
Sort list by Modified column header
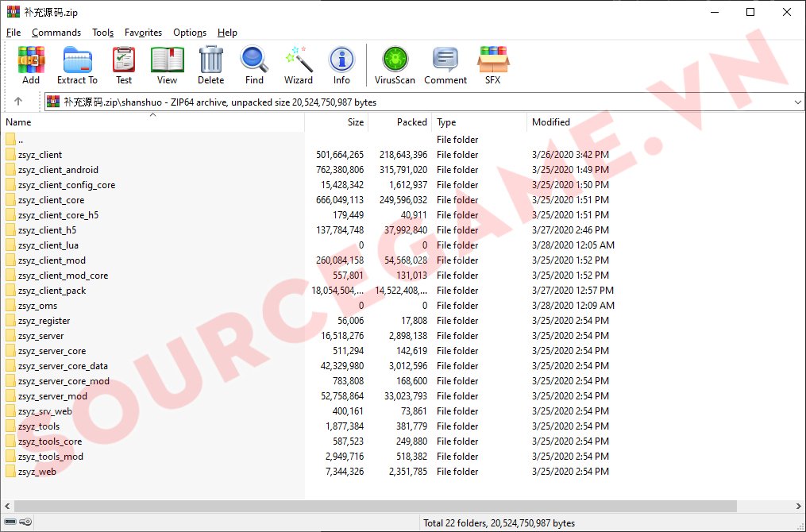551,122
